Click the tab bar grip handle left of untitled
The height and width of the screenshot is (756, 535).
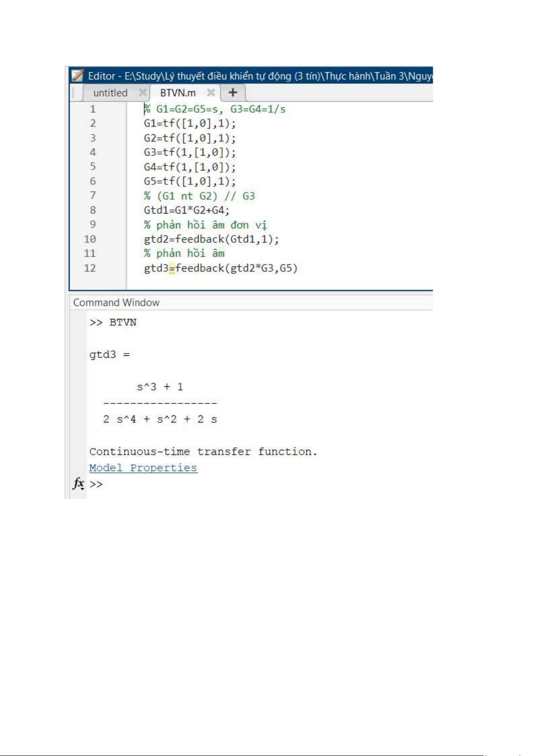(x=74, y=93)
